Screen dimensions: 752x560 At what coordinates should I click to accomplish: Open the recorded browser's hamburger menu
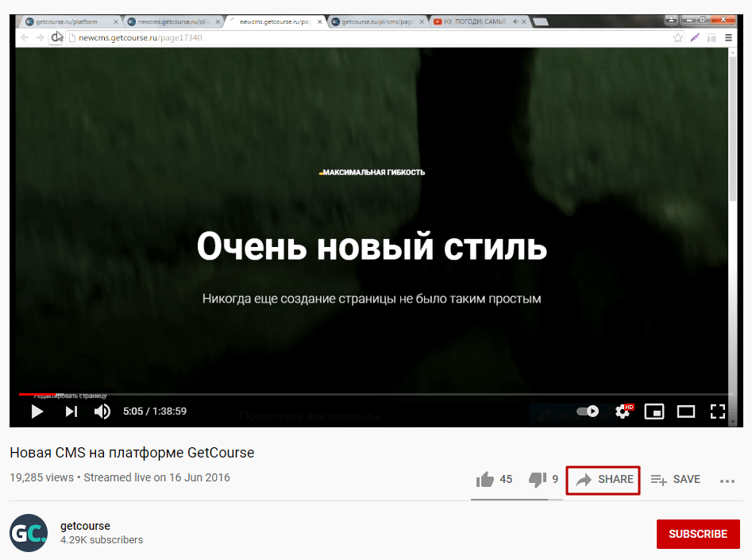[728, 37]
